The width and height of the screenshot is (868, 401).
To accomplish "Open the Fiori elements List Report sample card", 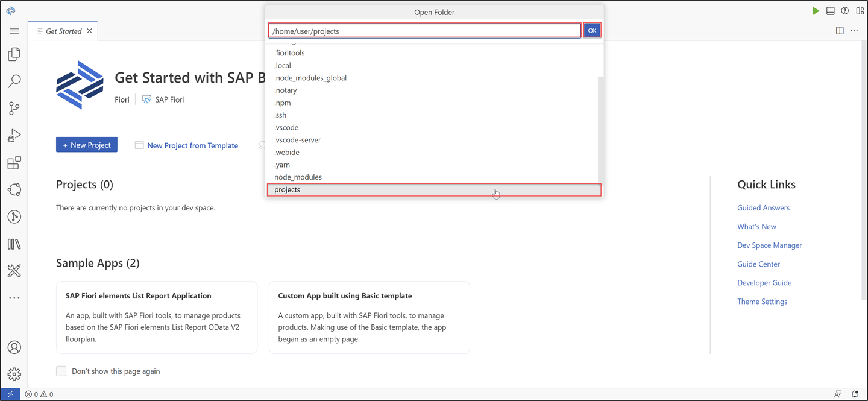I will pyautogui.click(x=157, y=317).
